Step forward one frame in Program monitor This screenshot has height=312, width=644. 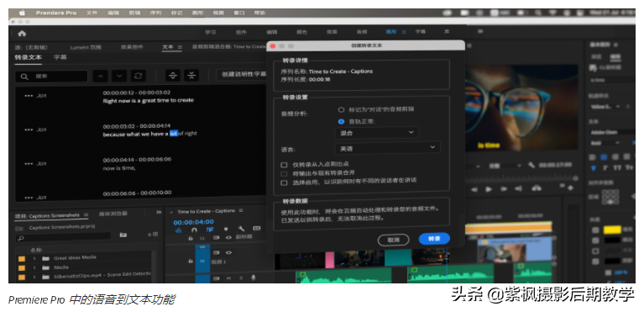coord(504,189)
